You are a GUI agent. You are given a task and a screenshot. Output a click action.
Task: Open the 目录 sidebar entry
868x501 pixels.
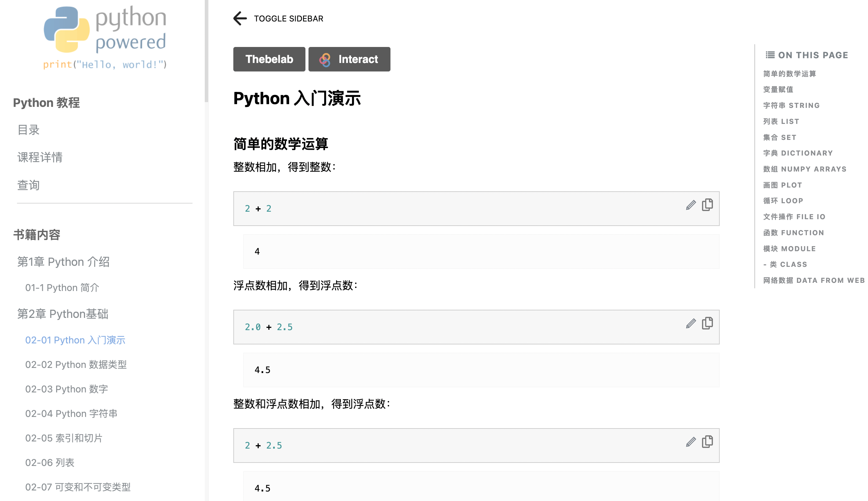pos(29,130)
